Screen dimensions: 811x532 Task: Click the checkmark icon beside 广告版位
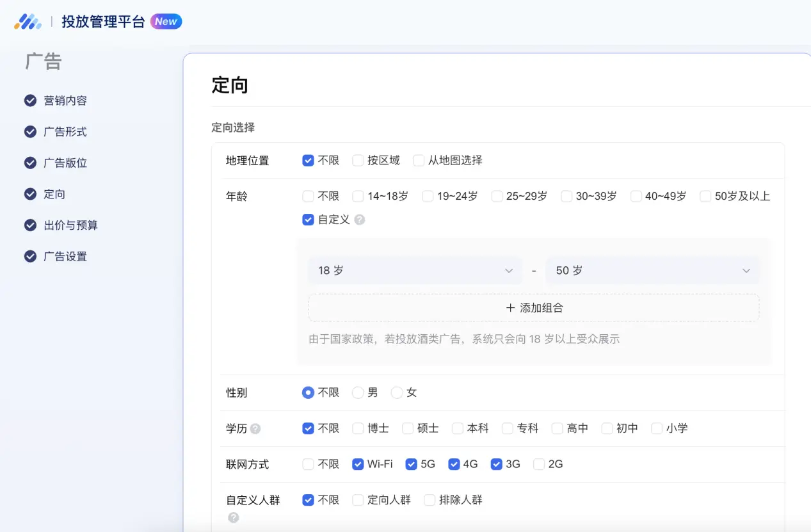pos(30,163)
